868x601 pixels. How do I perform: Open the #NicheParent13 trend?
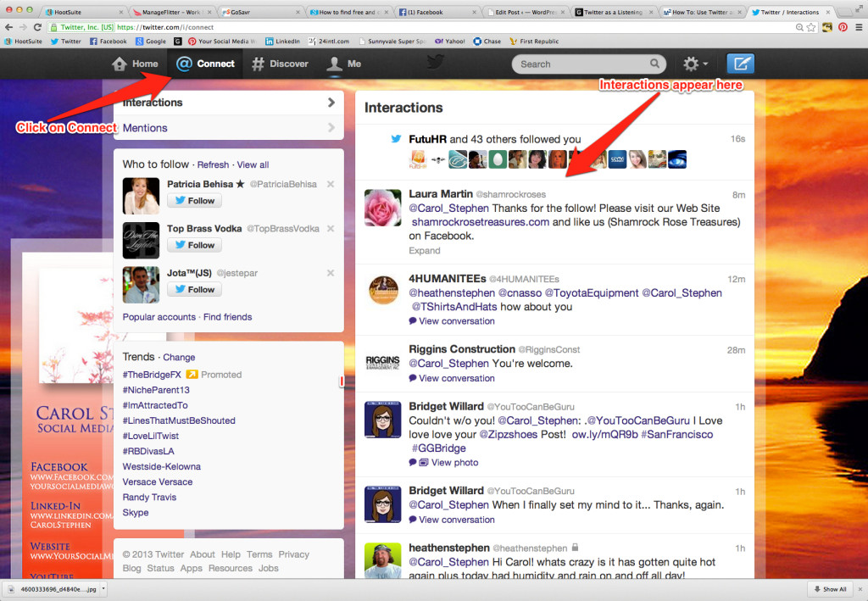pyautogui.click(x=156, y=390)
